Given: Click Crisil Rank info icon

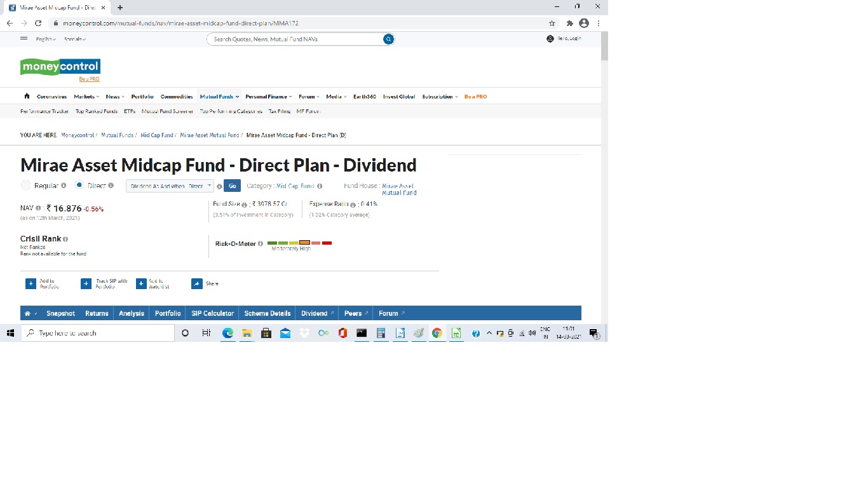Looking at the screenshot, I should (x=65, y=239).
